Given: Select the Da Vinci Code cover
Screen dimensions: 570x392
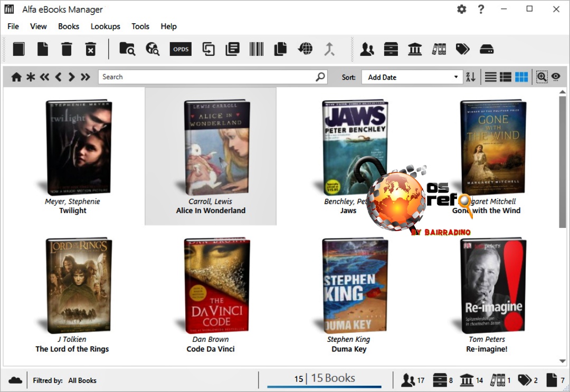Looking at the screenshot, I should coord(217,285).
